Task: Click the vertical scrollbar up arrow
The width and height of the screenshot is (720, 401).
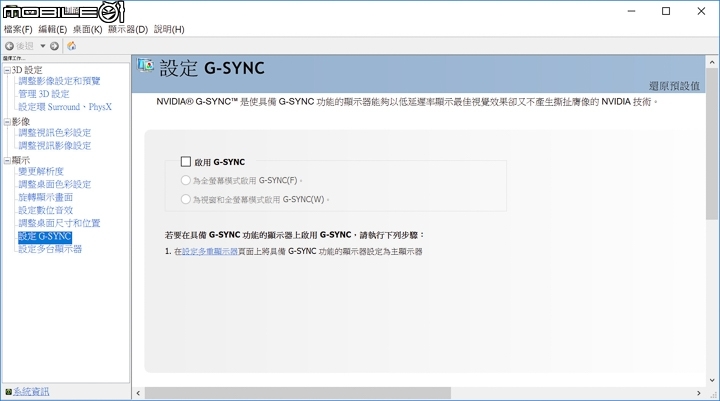Action: (712, 62)
